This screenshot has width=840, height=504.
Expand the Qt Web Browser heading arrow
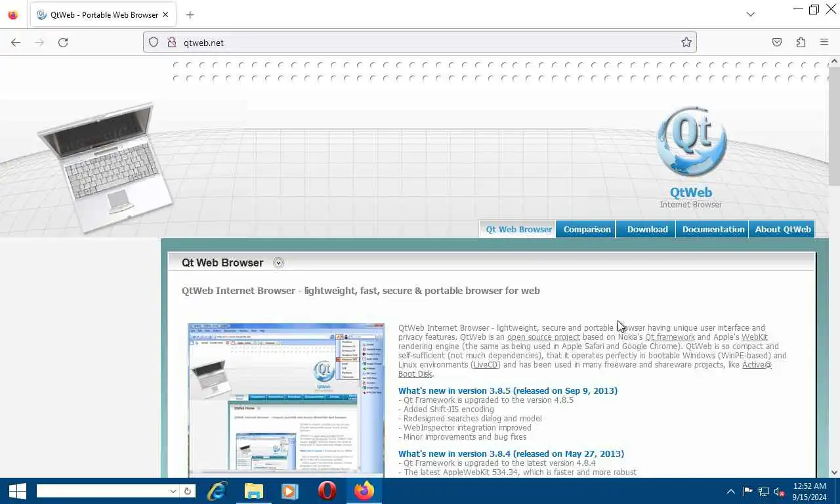pyautogui.click(x=278, y=263)
